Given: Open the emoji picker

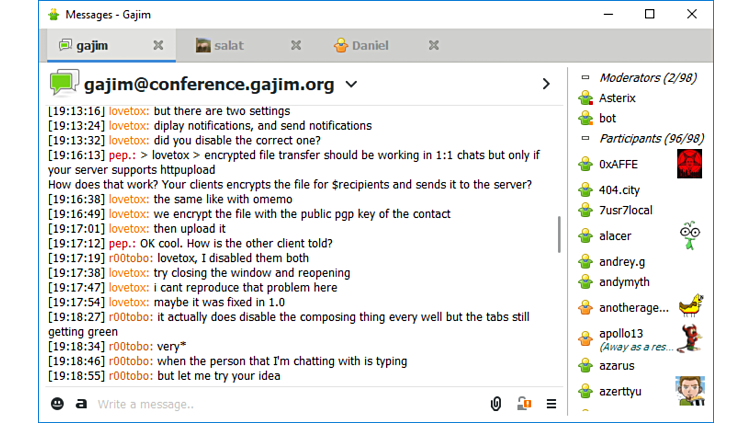Looking at the screenshot, I should pos(58,403).
